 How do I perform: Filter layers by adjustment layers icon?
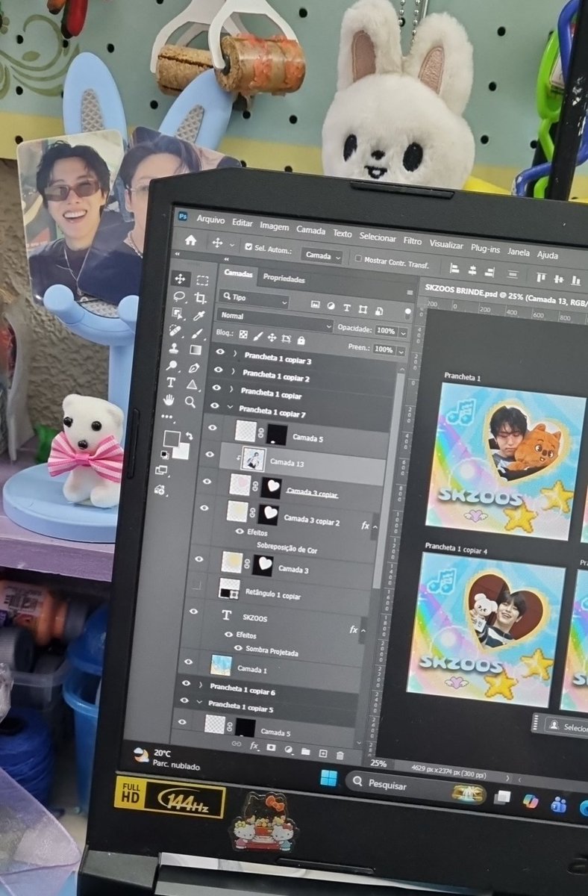tap(331, 306)
